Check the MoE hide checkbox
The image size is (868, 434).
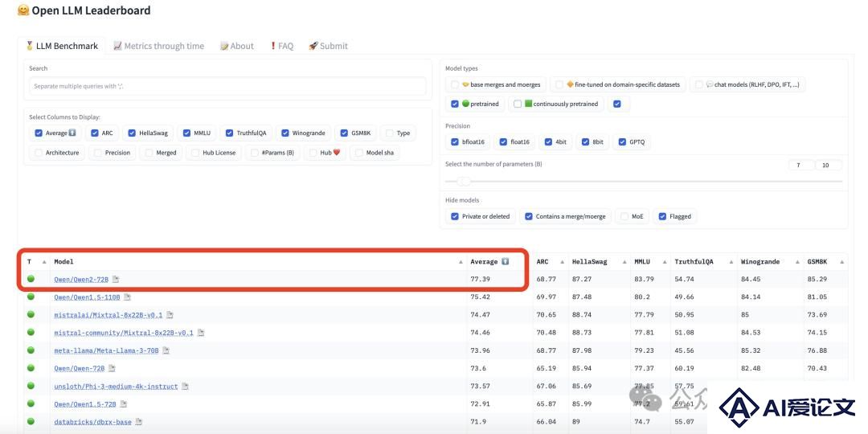[624, 216]
